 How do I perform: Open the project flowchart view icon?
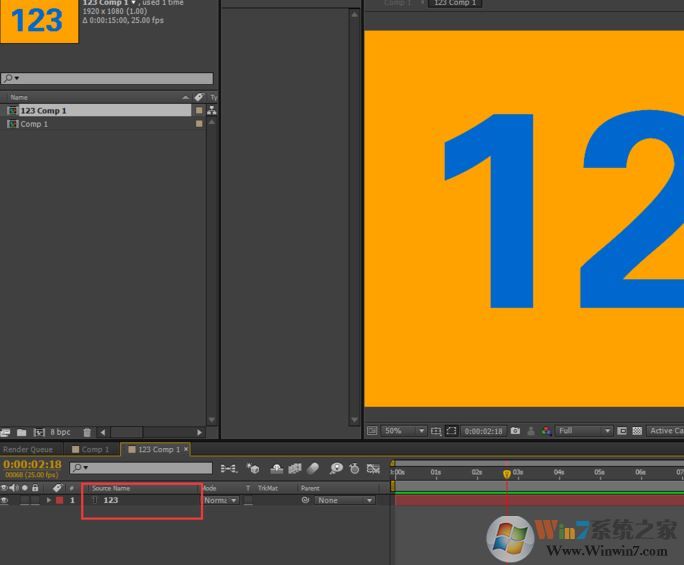(x=212, y=111)
